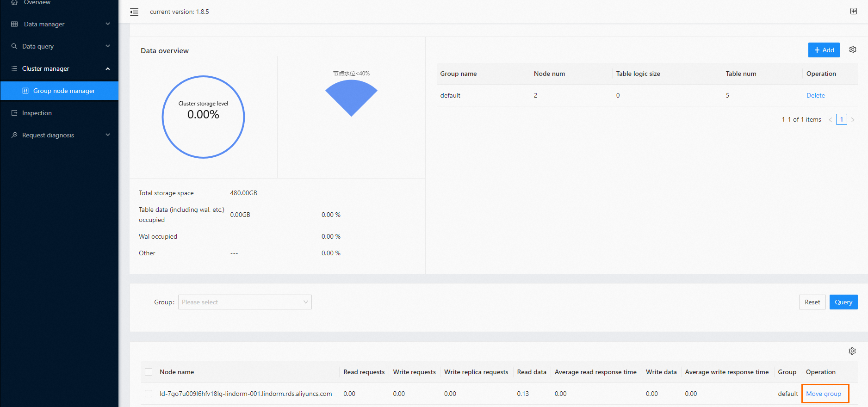Click the Query button
Viewport: 868px width, 407px height.
point(843,302)
